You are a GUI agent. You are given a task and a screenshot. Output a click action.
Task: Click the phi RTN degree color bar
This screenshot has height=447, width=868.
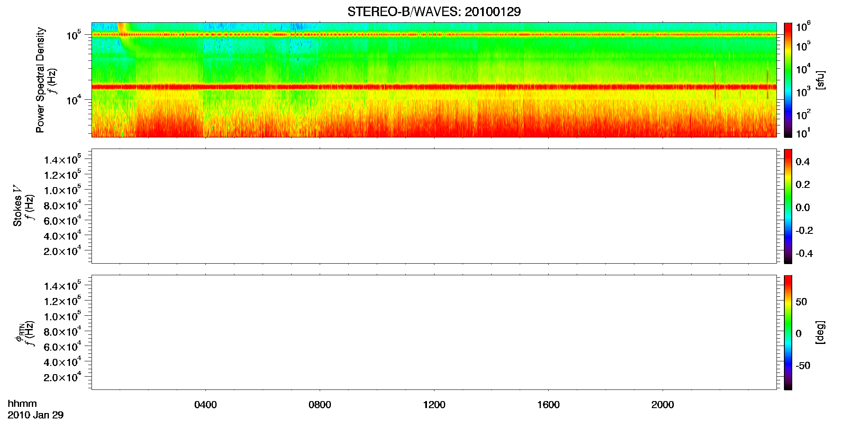coord(788,332)
